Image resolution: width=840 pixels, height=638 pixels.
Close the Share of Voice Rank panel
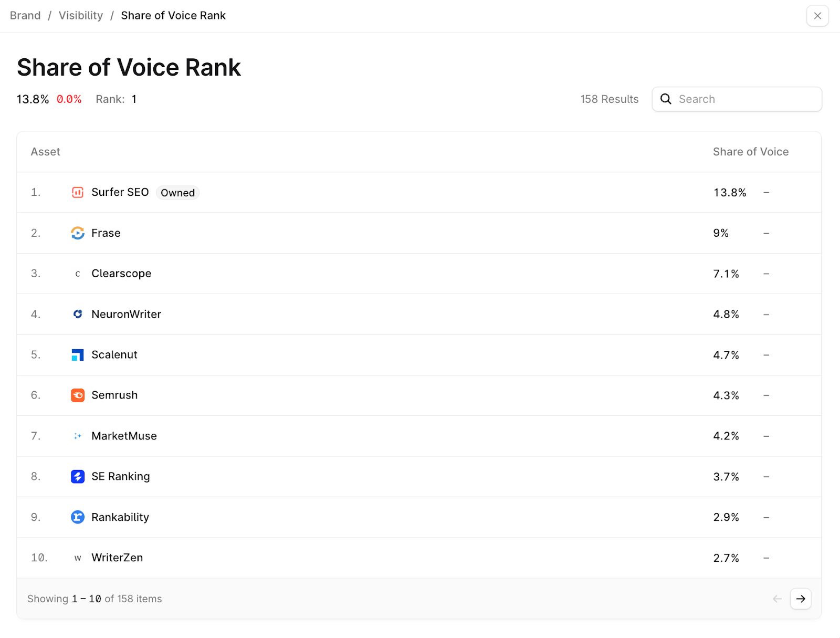click(x=817, y=16)
